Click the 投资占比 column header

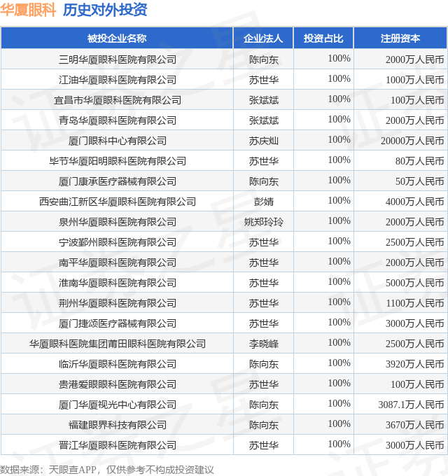(323, 38)
